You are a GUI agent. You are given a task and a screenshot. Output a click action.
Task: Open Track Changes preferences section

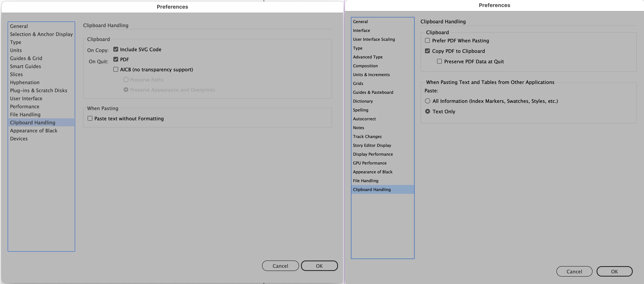coord(367,137)
